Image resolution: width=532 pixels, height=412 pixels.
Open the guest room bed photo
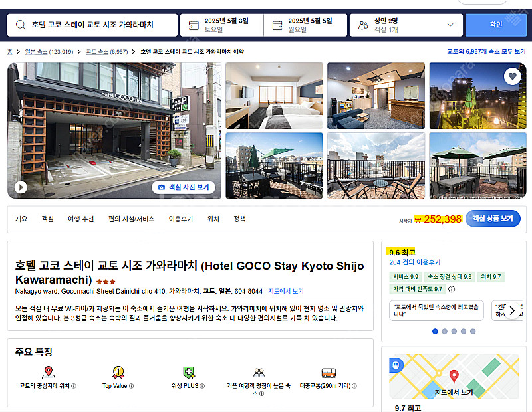274,96
